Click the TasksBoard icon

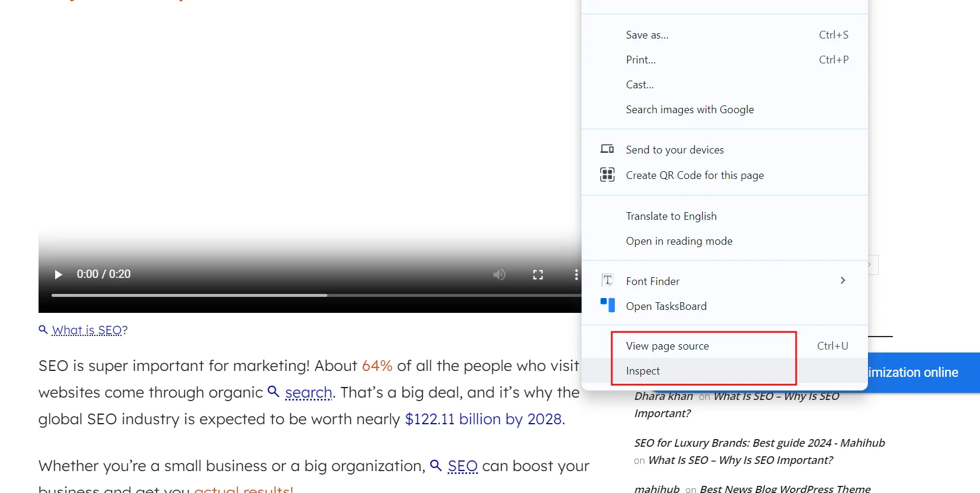[607, 306]
